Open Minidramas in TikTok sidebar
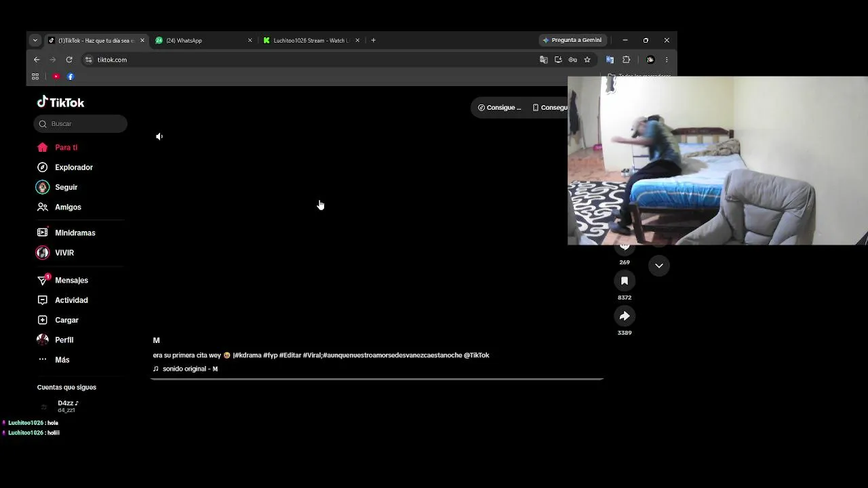868x488 pixels. click(66, 232)
